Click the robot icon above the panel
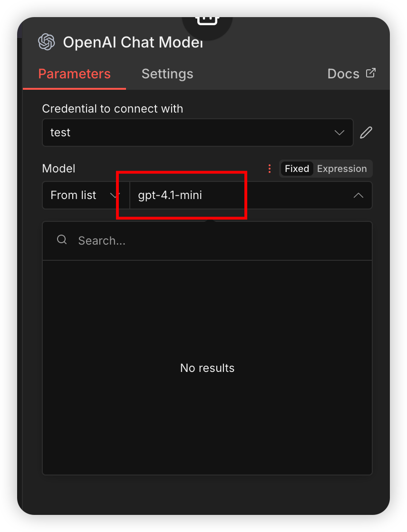The image size is (407, 532). point(207,20)
